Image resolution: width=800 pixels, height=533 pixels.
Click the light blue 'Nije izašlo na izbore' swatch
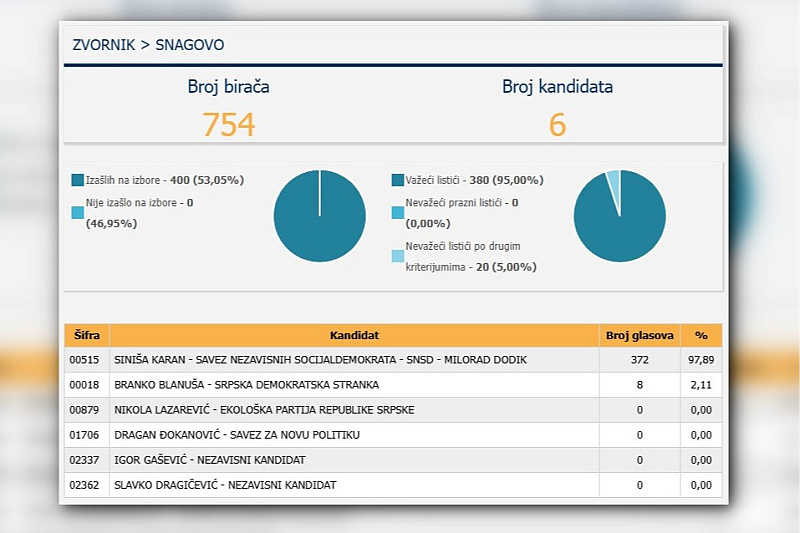(78, 212)
